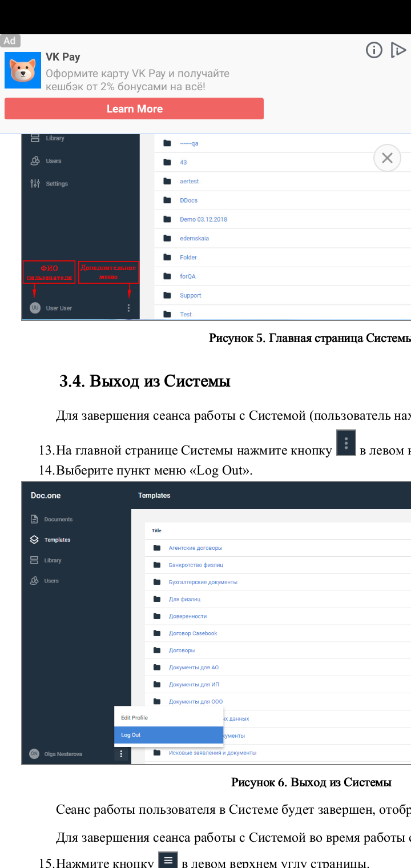The height and width of the screenshot is (868, 411).
Task: Open the folder named 43
Action: coord(183,162)
